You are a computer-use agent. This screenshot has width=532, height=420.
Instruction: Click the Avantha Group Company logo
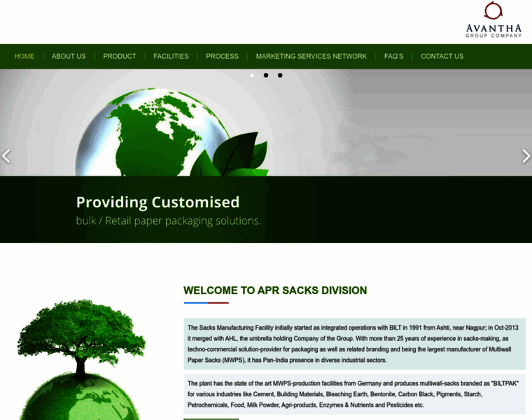tap(493, 20)
